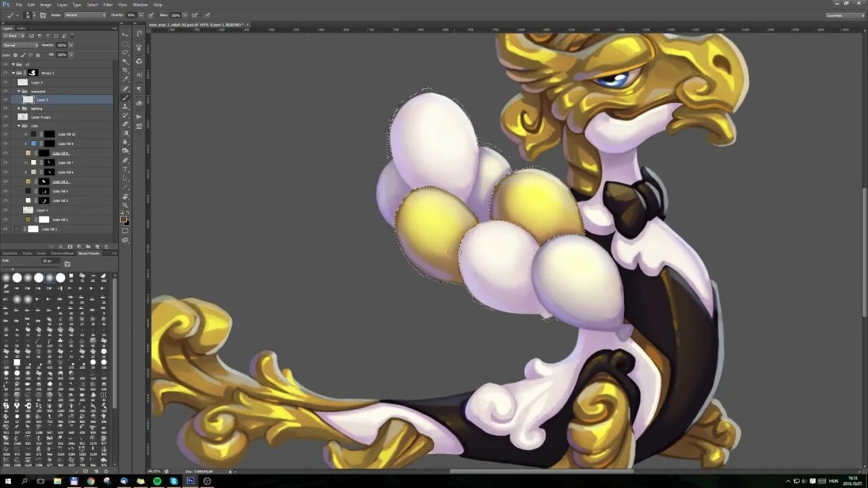Screen dimensions: 868x488
Task: Click the background color swatch
Action: pyautogui.click(x=127, y=222)
